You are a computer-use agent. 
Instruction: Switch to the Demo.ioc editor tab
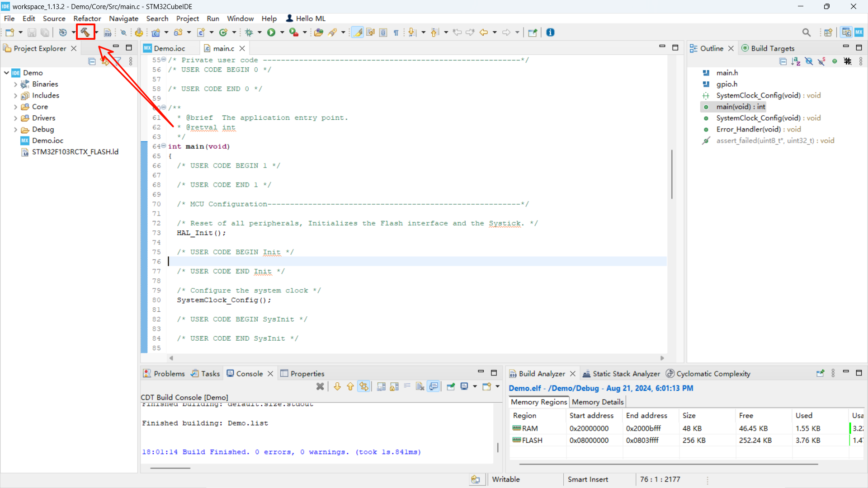tap(170, 48)
